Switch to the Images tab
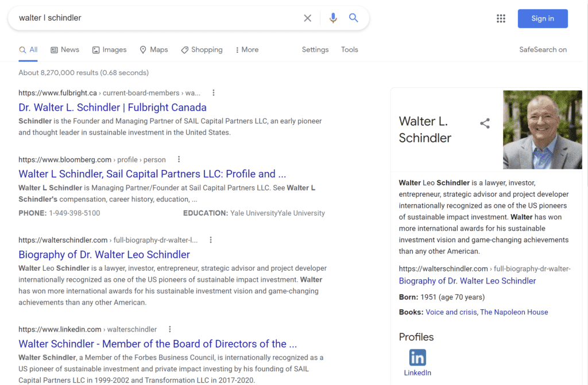 pyautogui.click(x=110, y=50)
